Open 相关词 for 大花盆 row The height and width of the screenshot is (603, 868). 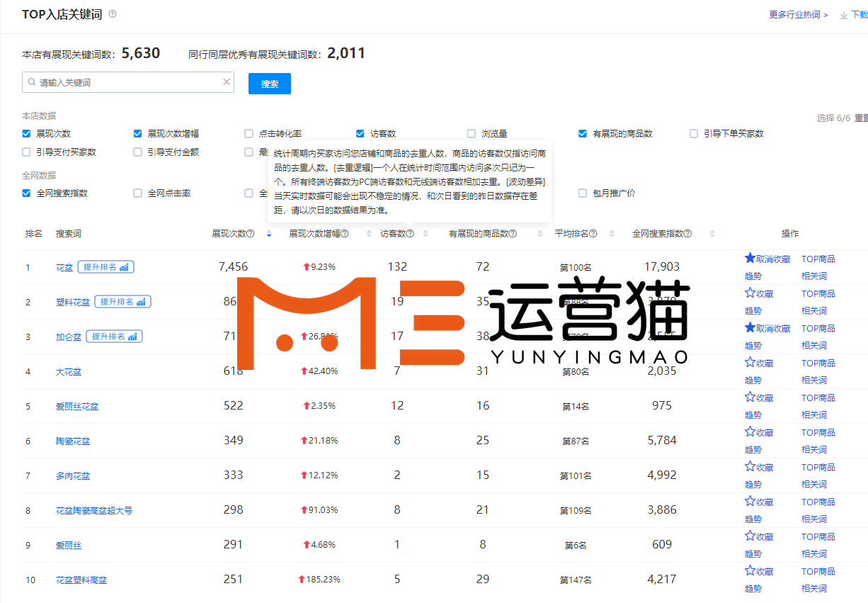click(814, 381)
